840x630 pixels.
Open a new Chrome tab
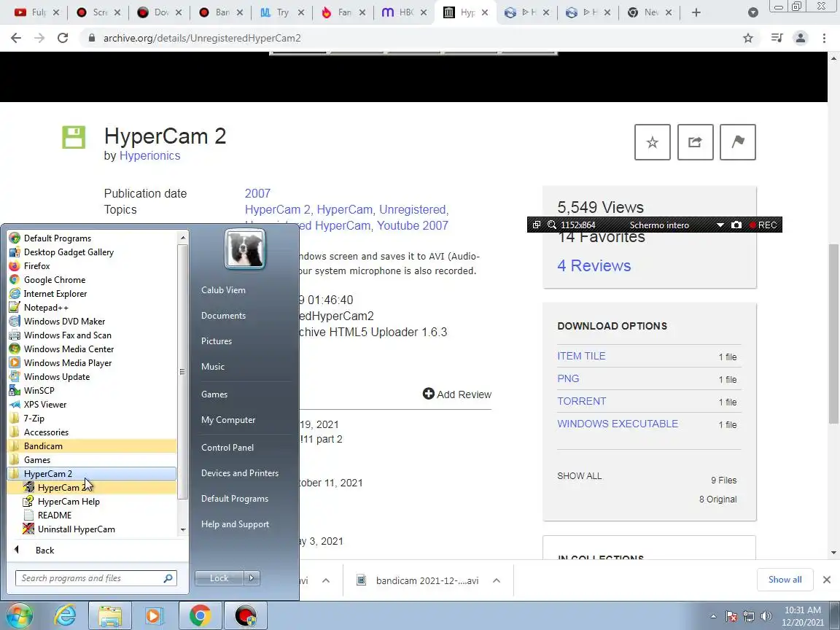click(x=696, y=12)
